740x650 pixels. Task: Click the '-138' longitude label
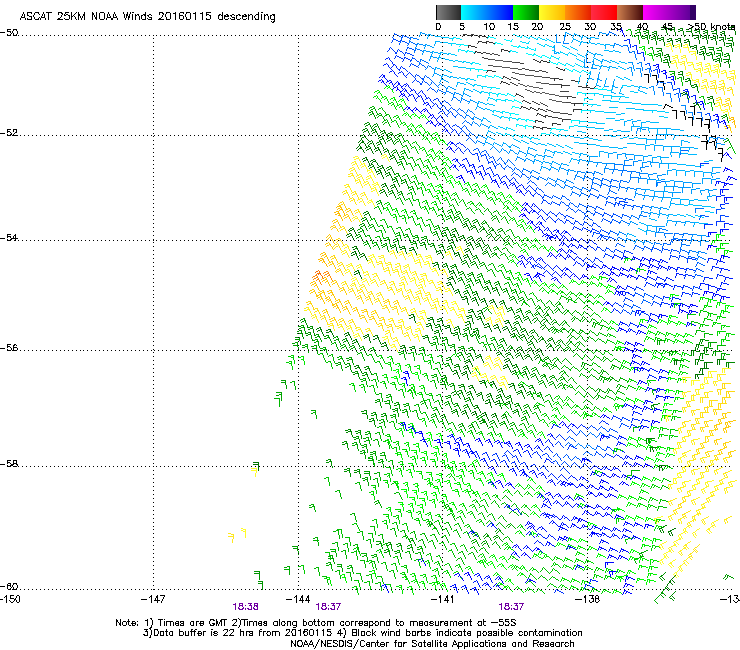587,599
